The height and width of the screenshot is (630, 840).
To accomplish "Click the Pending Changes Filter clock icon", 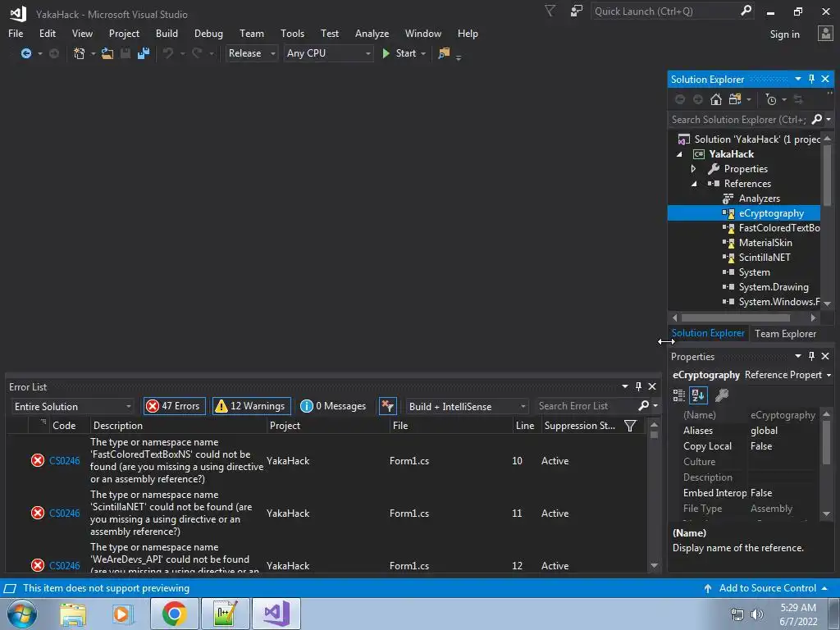I will (x=770, y=99).
